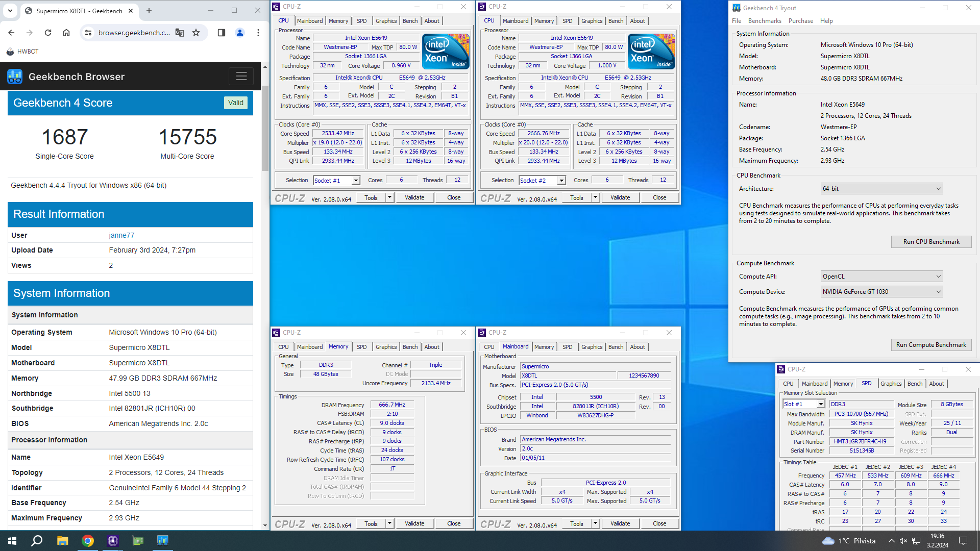The width and height of the screenshot is (980, 551).
Task: Open the Chrome profile avatar
Action: (x=240, y=33)
